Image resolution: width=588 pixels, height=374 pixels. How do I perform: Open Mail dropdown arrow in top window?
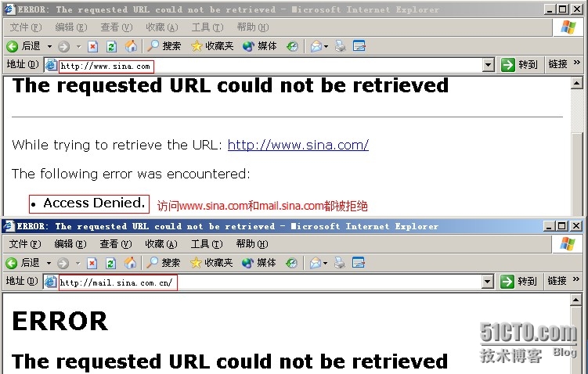click(x=326, y=46)
